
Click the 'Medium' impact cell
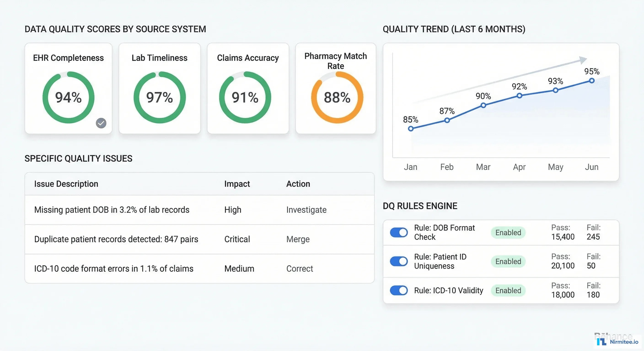coord(239,269)
